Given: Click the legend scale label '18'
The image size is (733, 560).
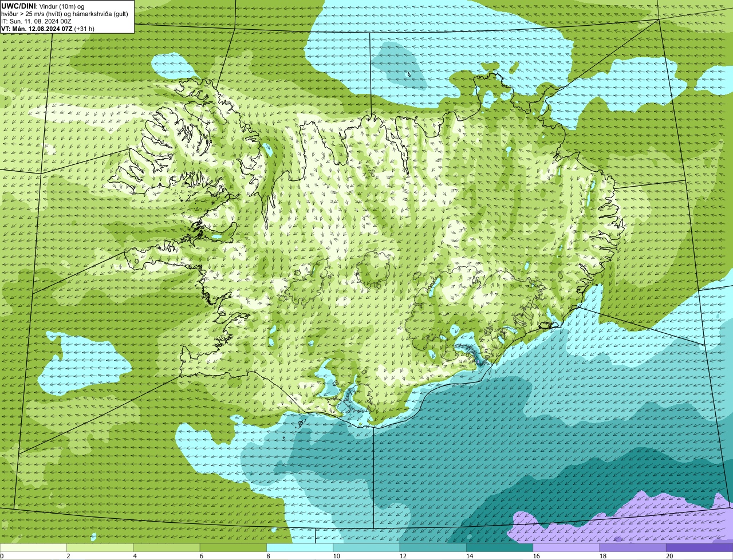Looking at the screenshot, I should coord(603,556).
